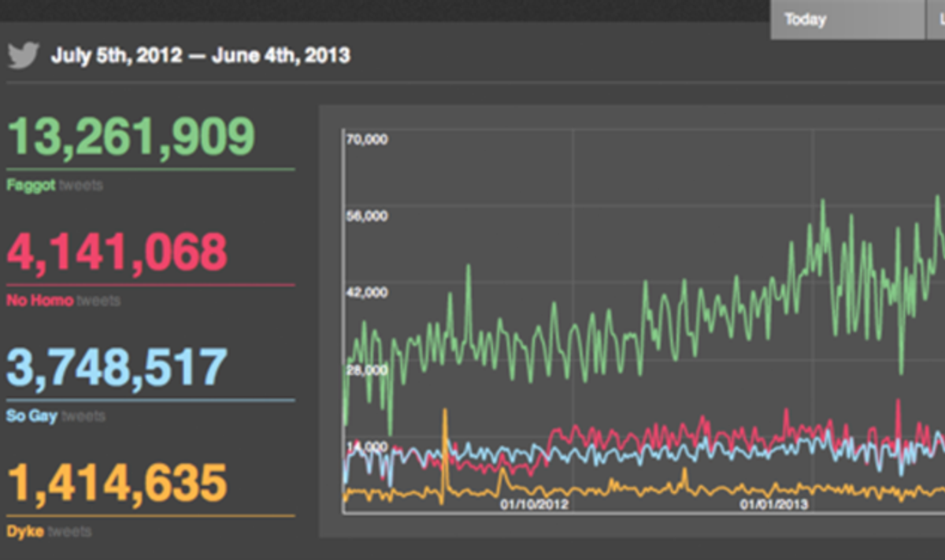The image size is (945, 560).
Task: Open the blue tweets label below 3,748,517
Action: (x=55, y=416)
